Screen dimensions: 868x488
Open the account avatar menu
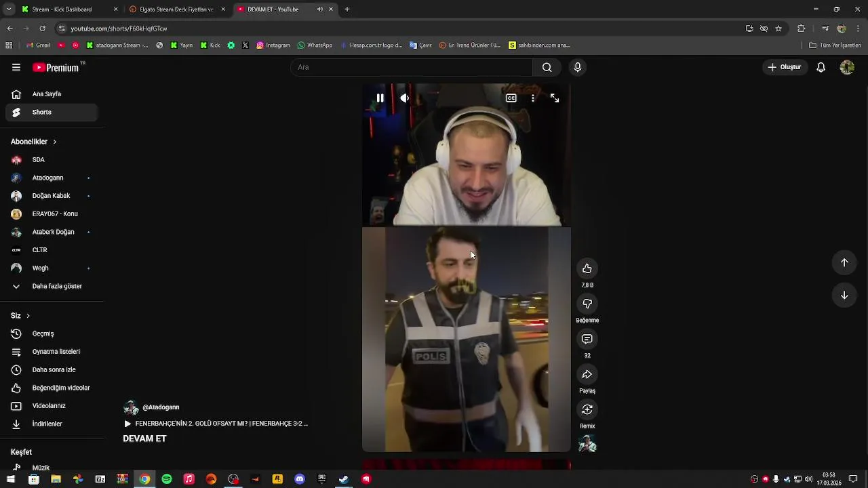(847, 67)
